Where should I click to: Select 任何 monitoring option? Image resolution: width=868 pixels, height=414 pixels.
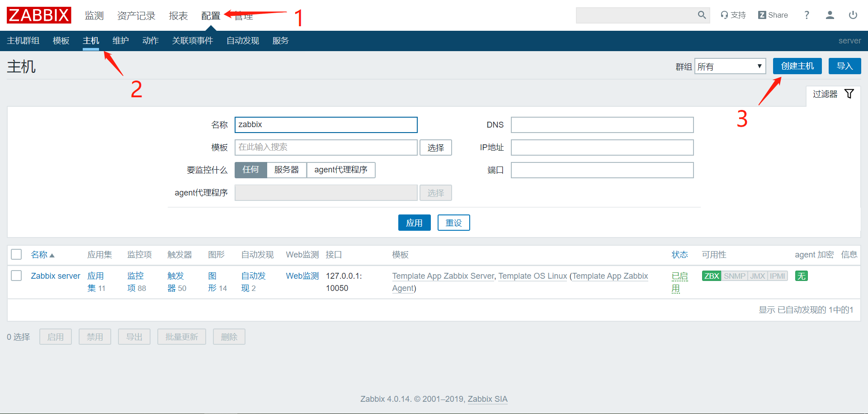pos(250,170)
